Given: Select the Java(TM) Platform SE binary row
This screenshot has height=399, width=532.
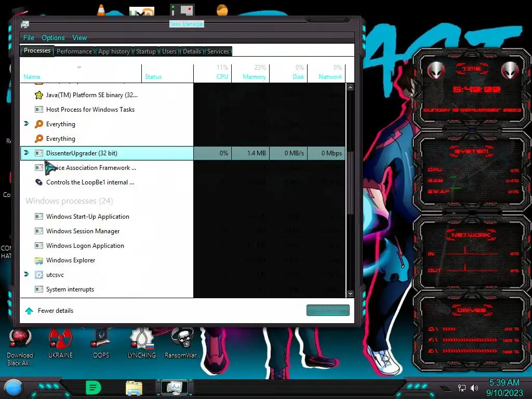Looking at the screenshot, I should tap(183, 95).
